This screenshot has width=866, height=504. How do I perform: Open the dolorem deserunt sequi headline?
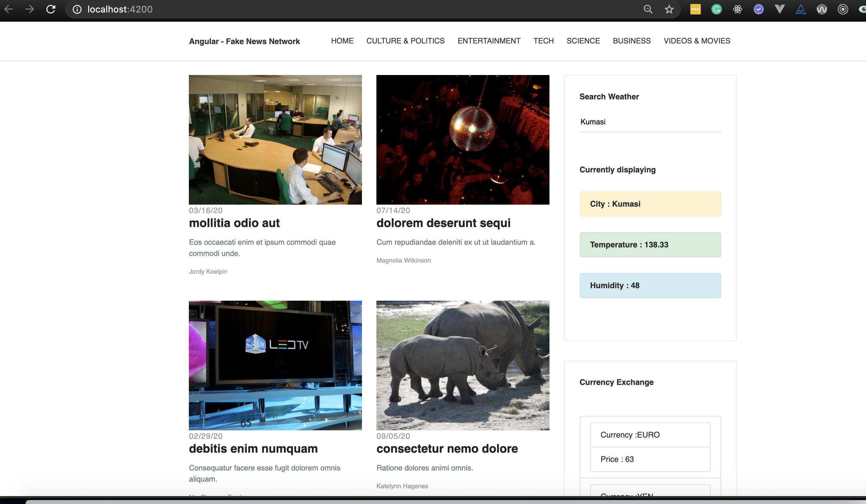[x=443, y=223]
